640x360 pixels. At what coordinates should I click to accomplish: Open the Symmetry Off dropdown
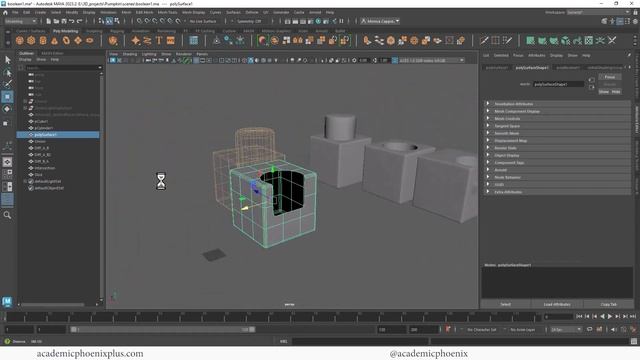point(250,21)
